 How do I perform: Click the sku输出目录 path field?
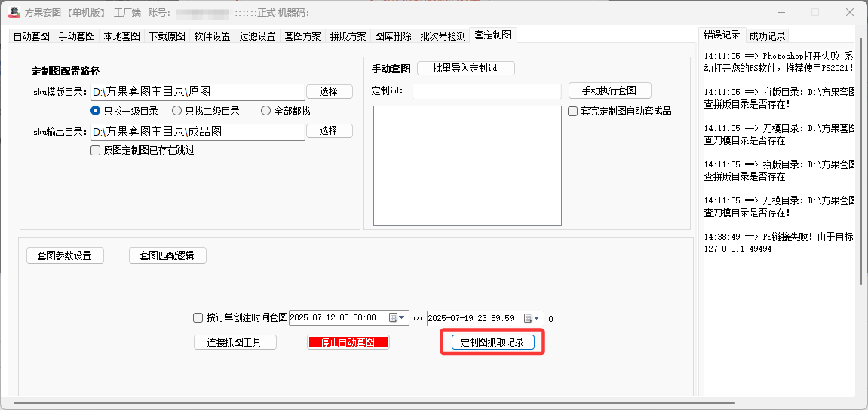click(198, 132)
